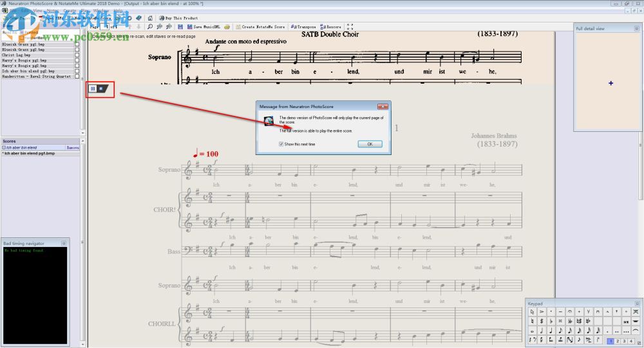
Task: Select the staccato dot on Keypad
Action: point(551,311)
